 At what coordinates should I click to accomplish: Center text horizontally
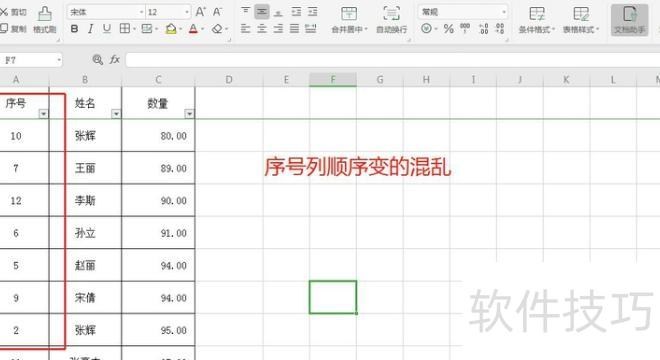click(262, 29)
